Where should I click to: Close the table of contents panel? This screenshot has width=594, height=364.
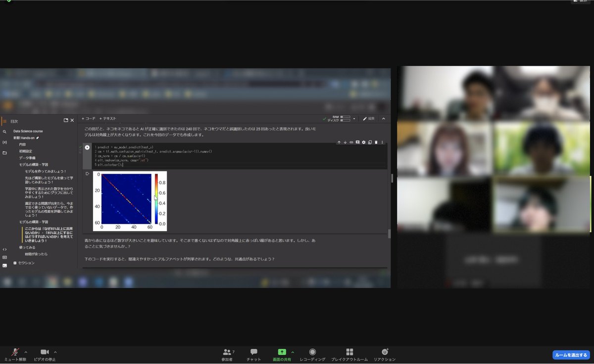click(x=72, y=120)
